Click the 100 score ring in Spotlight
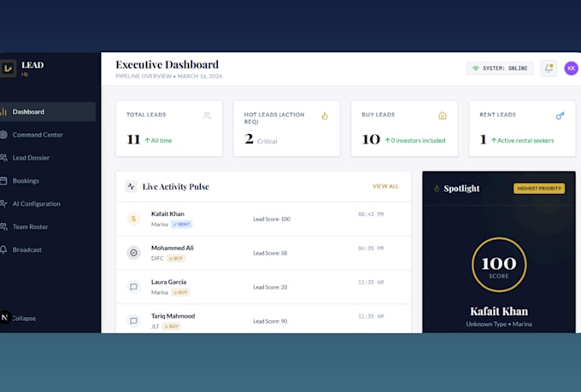Viewport: 581px width, 392px height. point(499,265)
